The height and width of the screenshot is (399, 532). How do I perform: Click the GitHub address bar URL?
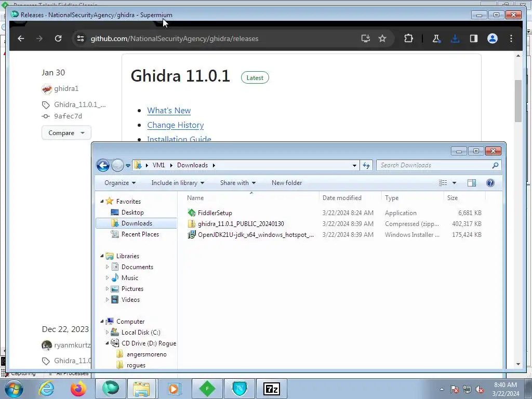pos(175,38)
